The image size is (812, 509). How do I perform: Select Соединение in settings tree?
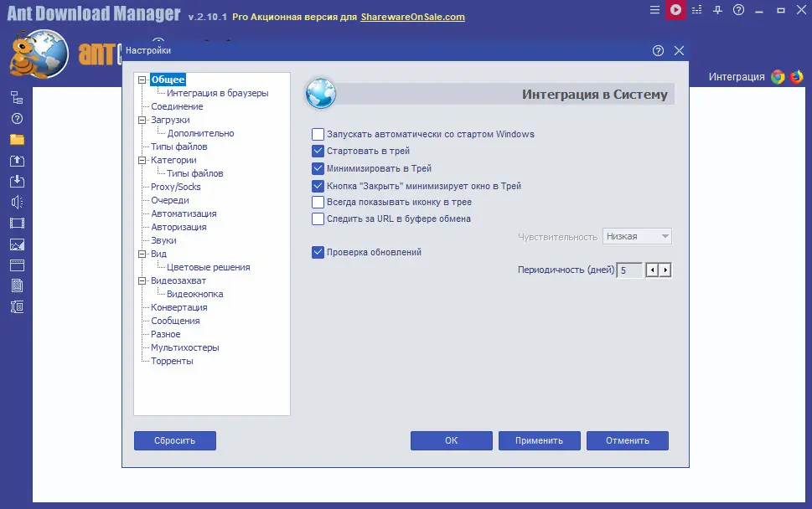coord(177,106)
